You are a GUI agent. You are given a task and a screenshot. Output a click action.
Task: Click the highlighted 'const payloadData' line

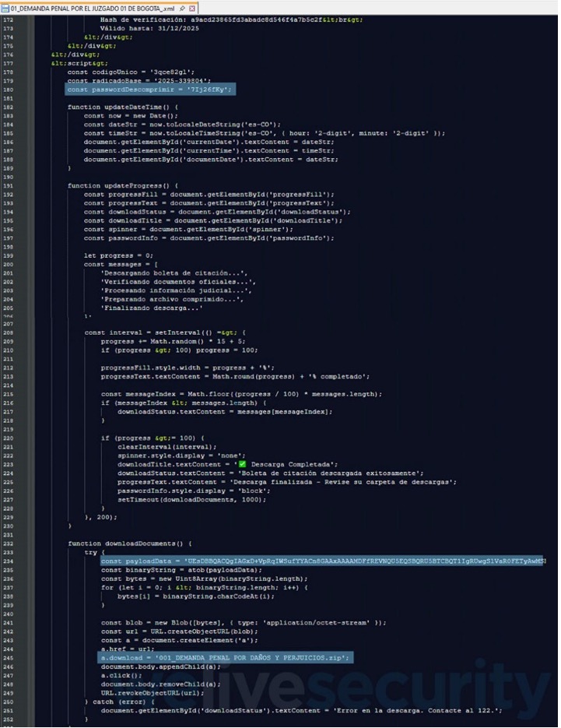pyautogui.click(x=321, y=561)
